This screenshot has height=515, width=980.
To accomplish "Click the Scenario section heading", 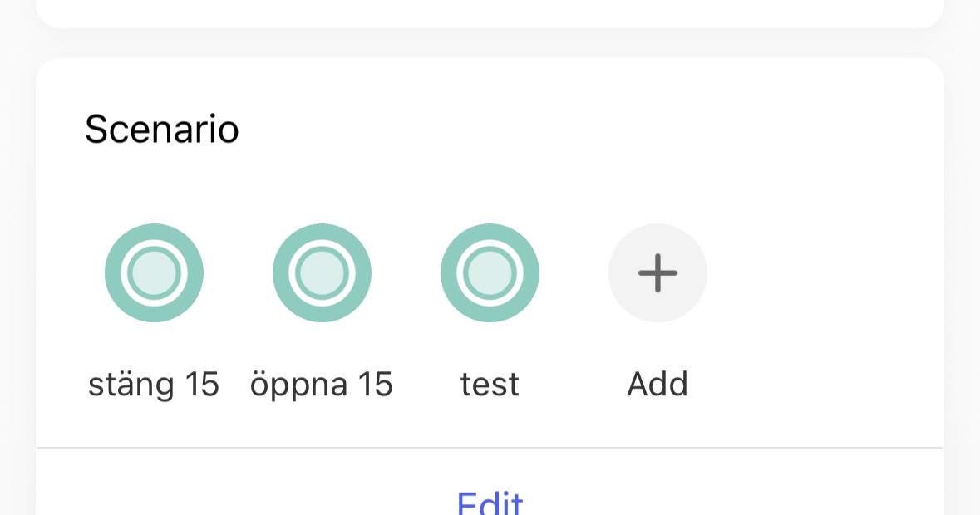I will [162, 130].
